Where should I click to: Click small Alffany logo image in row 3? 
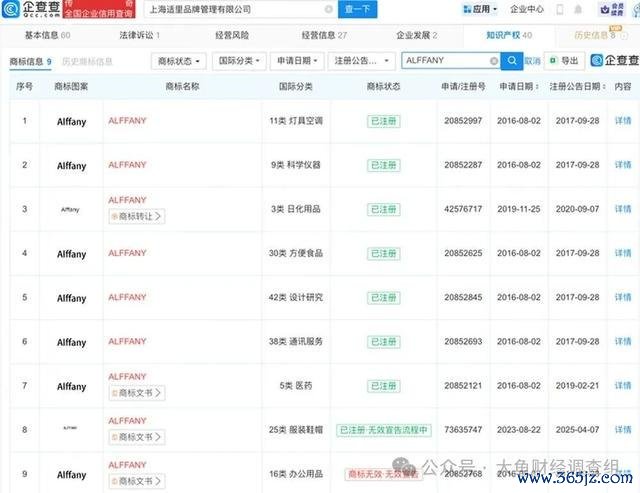click(70, 210)
